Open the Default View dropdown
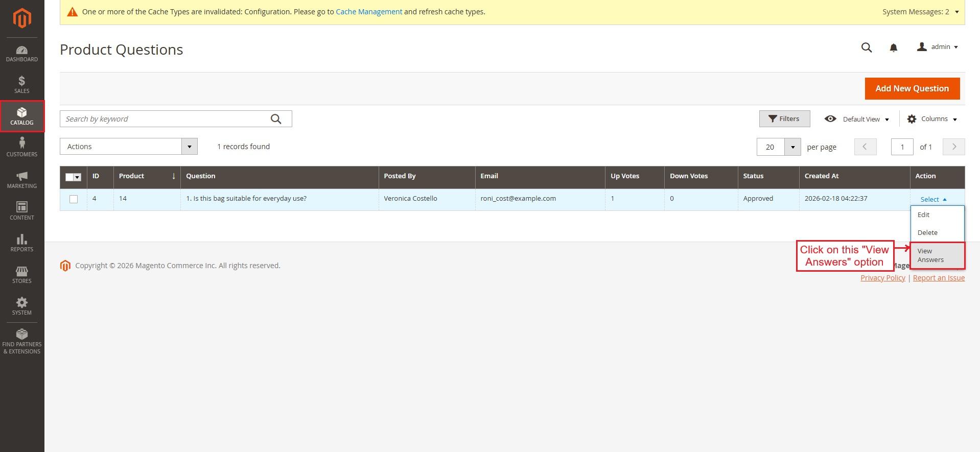 [857, 119]
